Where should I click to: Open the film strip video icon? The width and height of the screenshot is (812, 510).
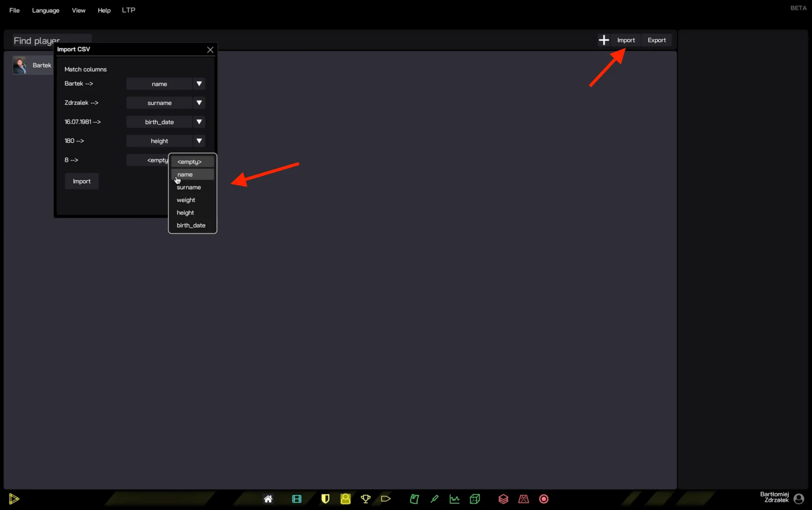(297, 499)
